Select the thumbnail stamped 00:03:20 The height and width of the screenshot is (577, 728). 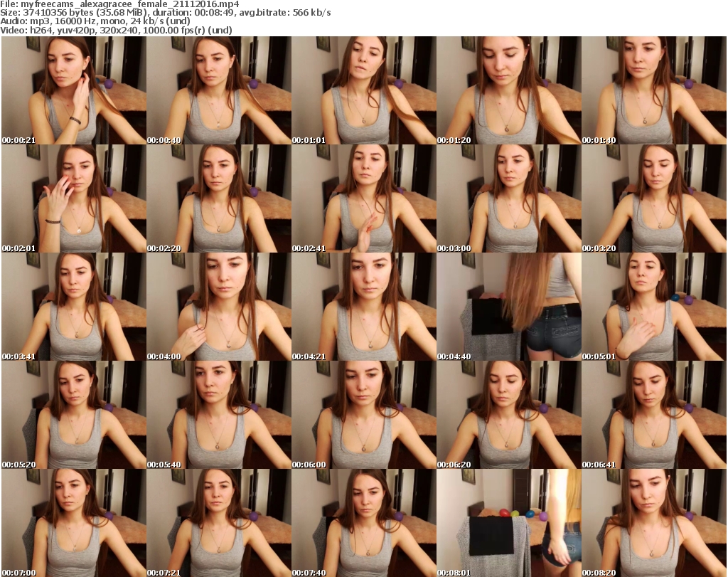(654, 198)
